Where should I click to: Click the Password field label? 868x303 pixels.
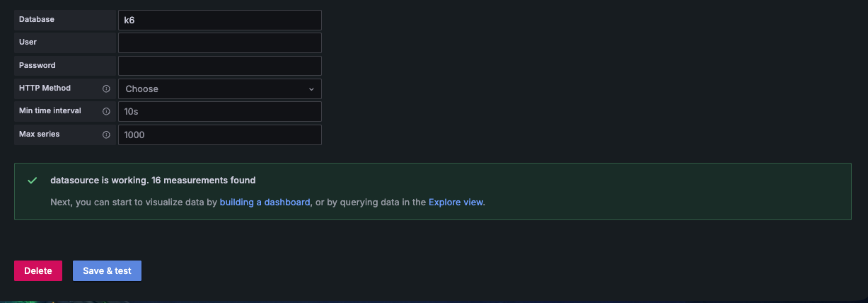37,65
